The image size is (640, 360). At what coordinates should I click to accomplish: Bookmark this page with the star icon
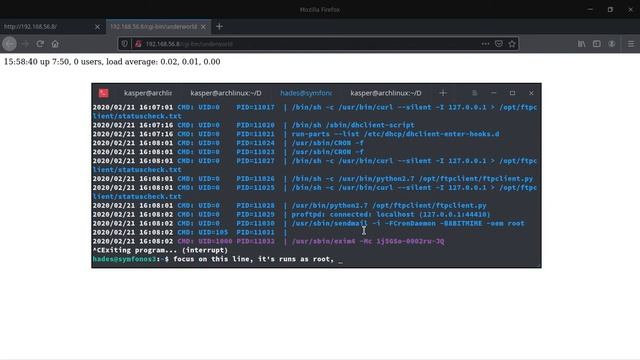512,44
